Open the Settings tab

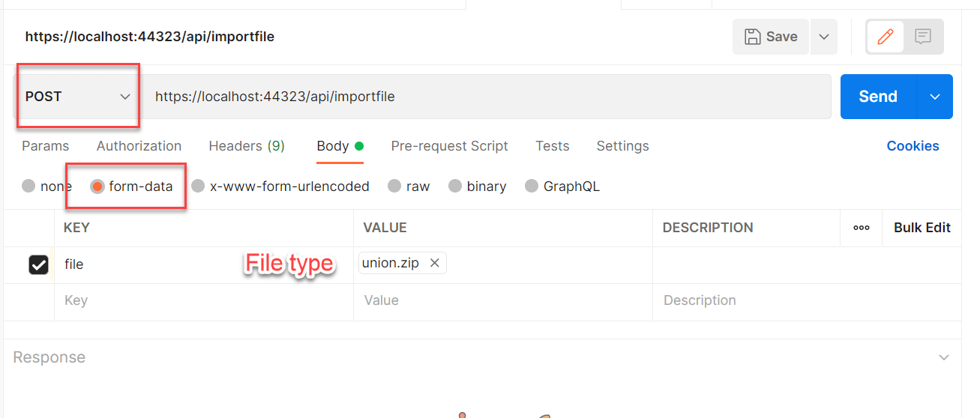click(x=622, y=146)
